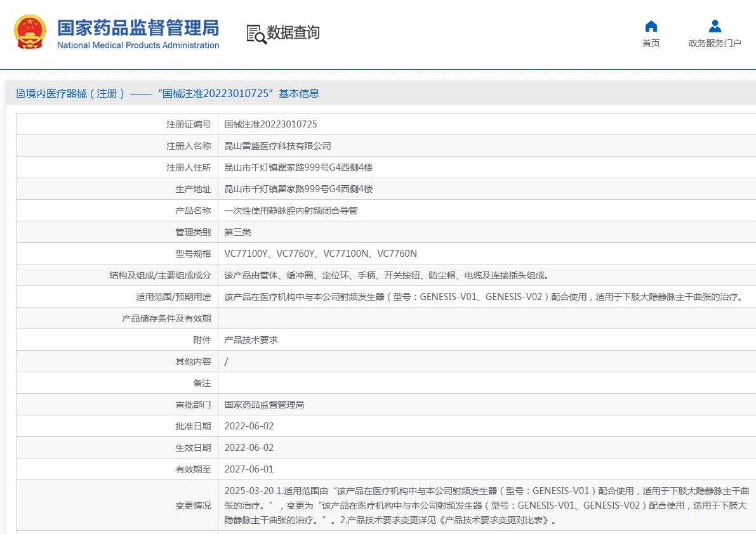Click 注册证编号 label cell
Image resolution: width=756 pixels, height=534 pixels.
point(117,124)
